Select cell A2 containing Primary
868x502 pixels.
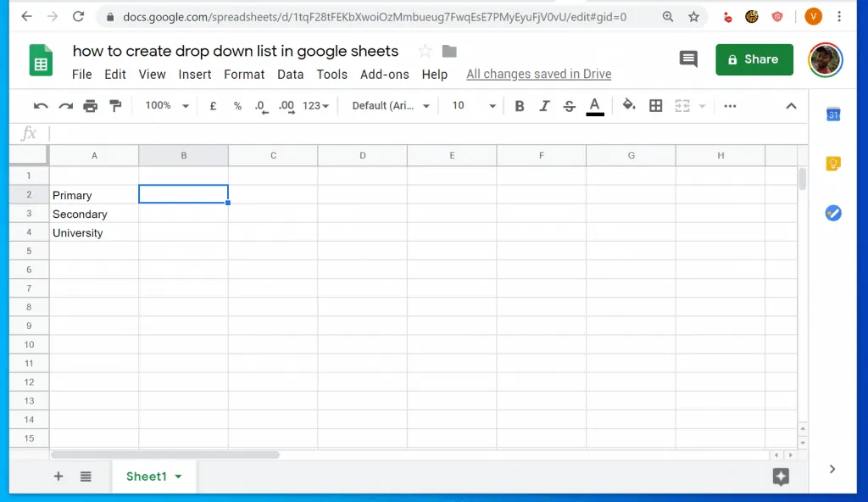tap(93, 195)
